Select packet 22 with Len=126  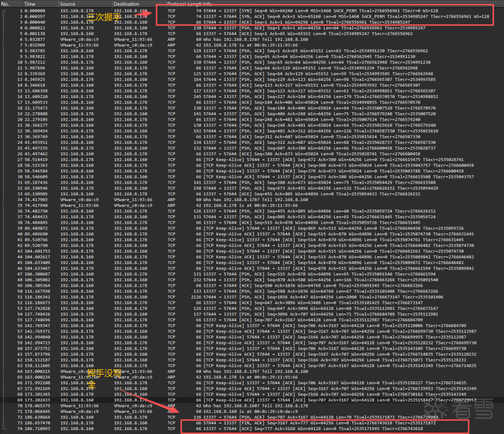point(252,131)
